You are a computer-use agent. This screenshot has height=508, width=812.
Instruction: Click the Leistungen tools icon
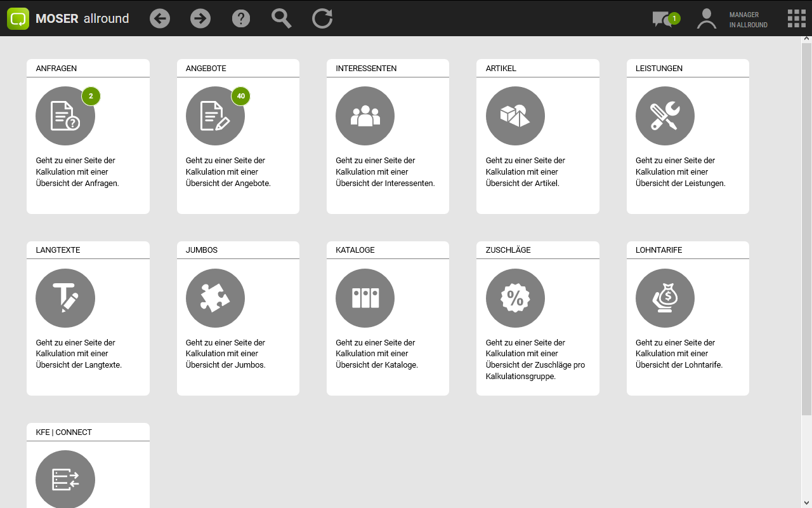[x=665, y=116]
